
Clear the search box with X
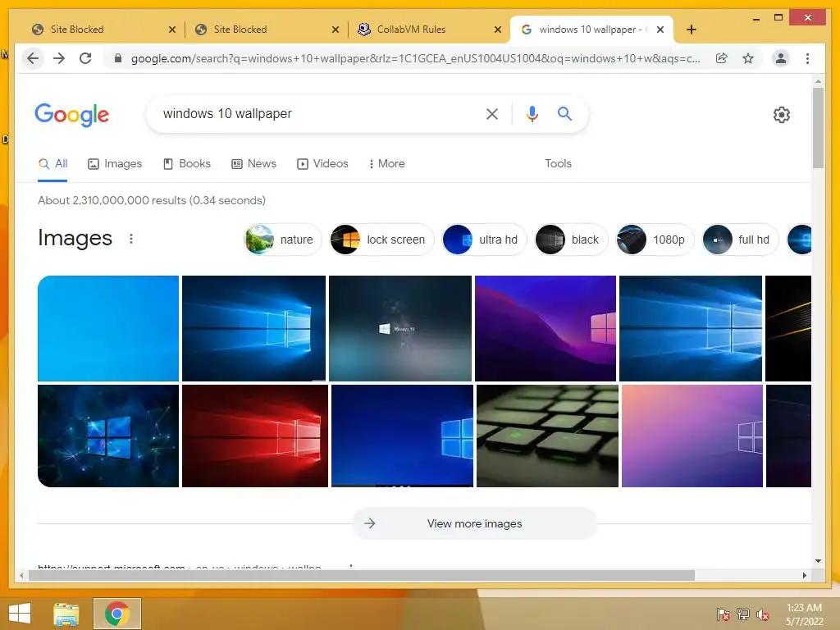492,113
